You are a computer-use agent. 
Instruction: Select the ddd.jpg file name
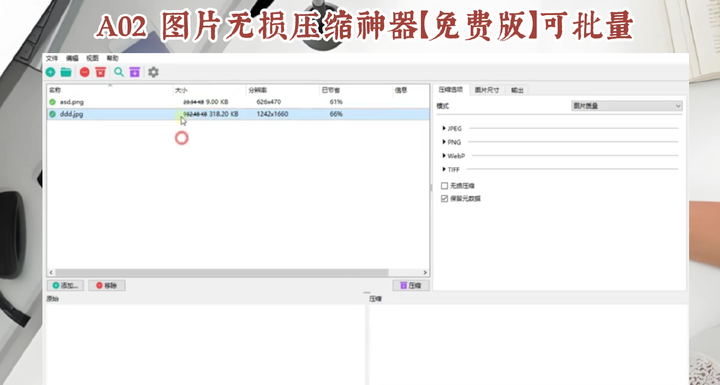72,114
